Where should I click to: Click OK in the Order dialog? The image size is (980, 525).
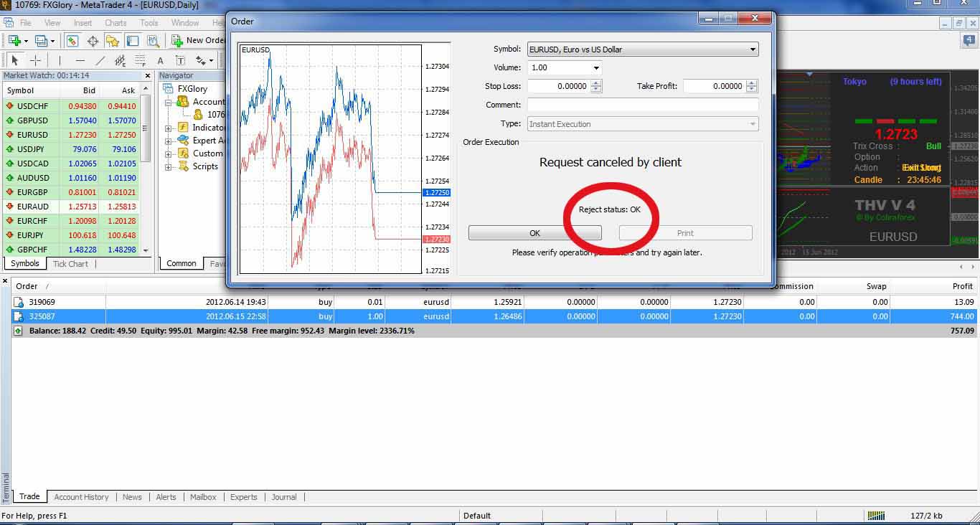(x=534, y=233)
